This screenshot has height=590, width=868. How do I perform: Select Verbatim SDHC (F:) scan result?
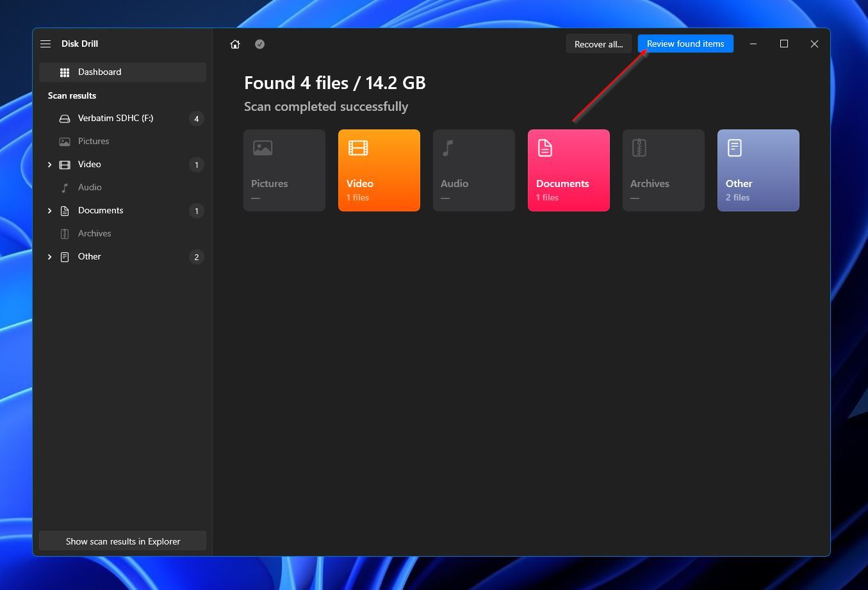[122, 119]
